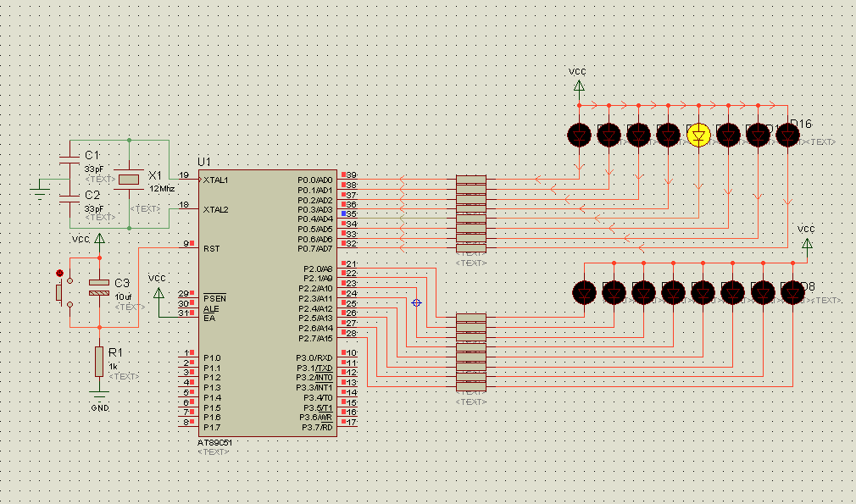Click the U1 component reference label

coord(204,162)
